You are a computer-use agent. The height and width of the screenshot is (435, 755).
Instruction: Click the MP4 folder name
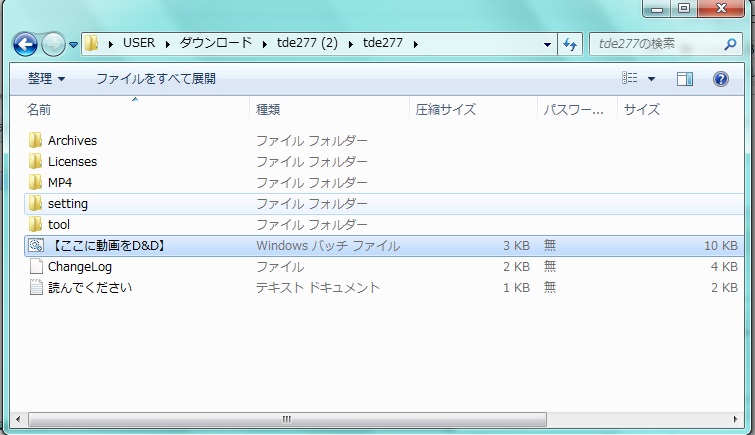pyautogui.click(x=60, y=183)
